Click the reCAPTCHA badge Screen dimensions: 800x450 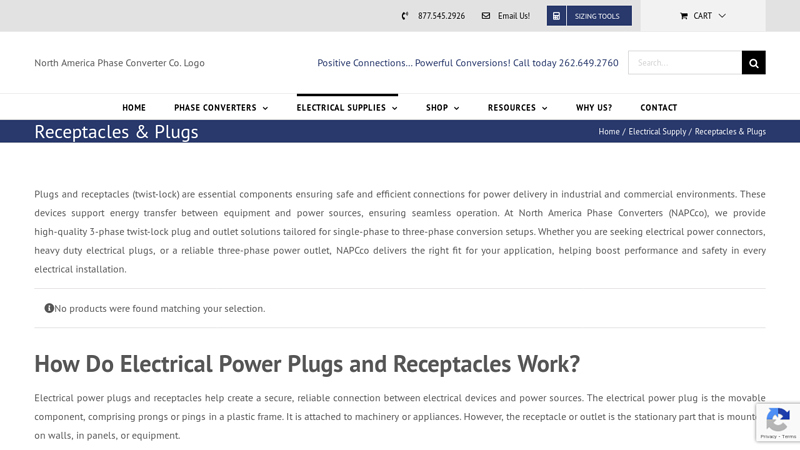point(778,422)
